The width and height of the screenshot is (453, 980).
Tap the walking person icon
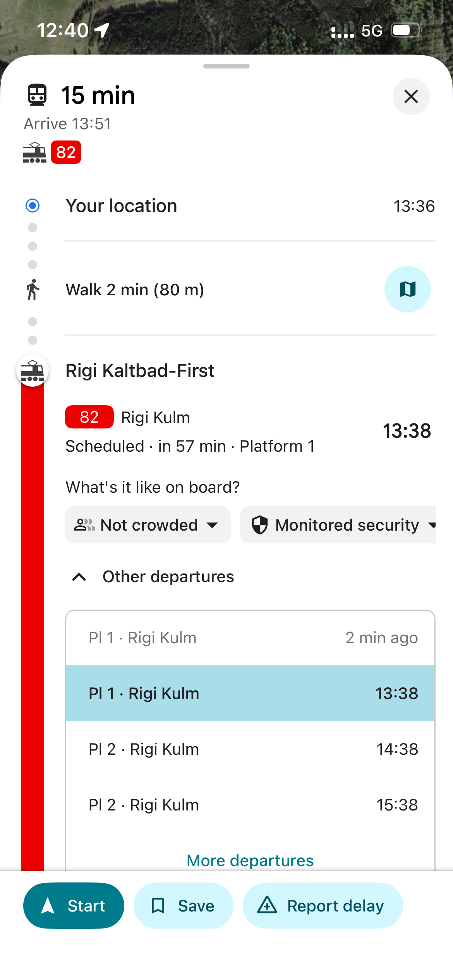pos(33,290)
